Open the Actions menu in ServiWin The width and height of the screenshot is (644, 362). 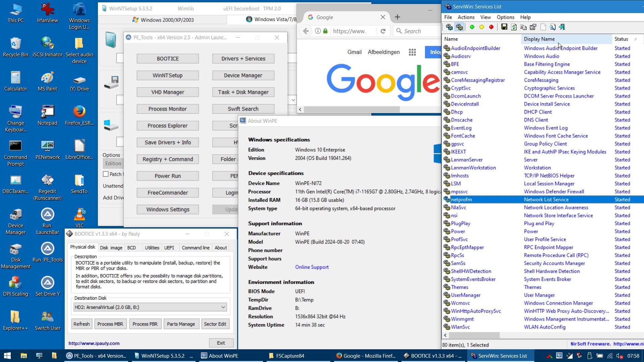click(466, 17)
